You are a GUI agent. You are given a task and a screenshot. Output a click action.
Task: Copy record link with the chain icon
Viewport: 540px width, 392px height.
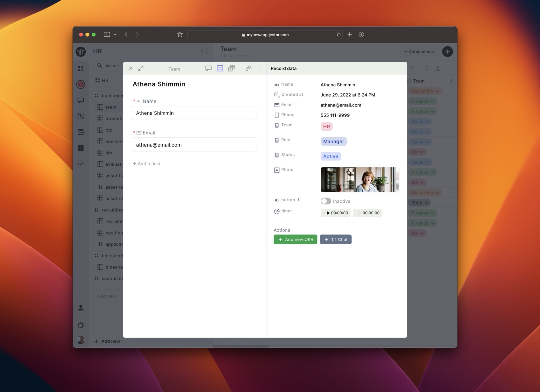coord(248,68)
